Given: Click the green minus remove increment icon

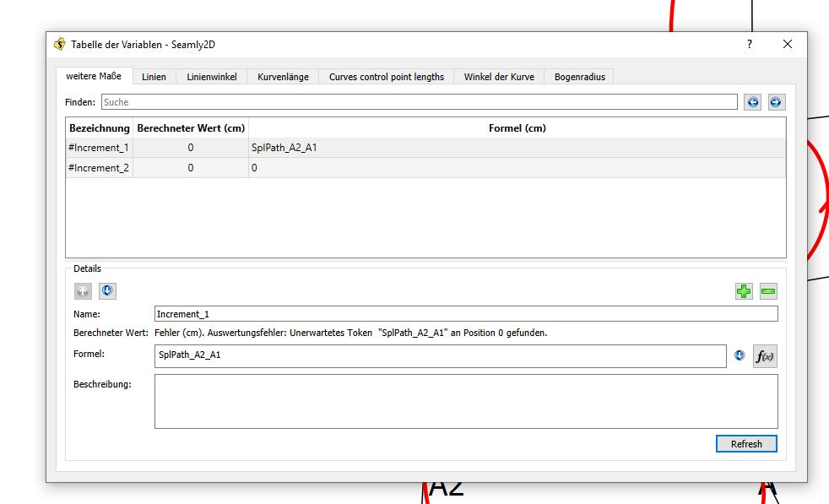Looking at the screenshot, I should 768,291.
